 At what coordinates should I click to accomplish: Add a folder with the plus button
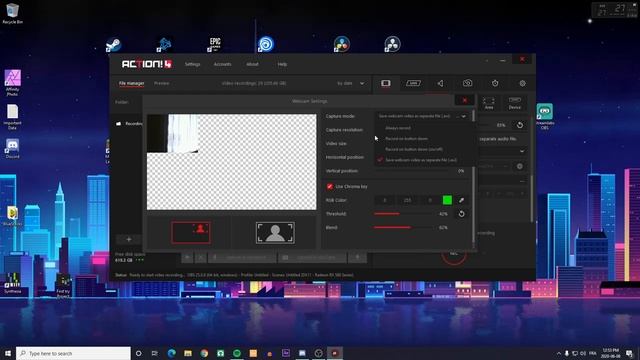tap(129, 239)
